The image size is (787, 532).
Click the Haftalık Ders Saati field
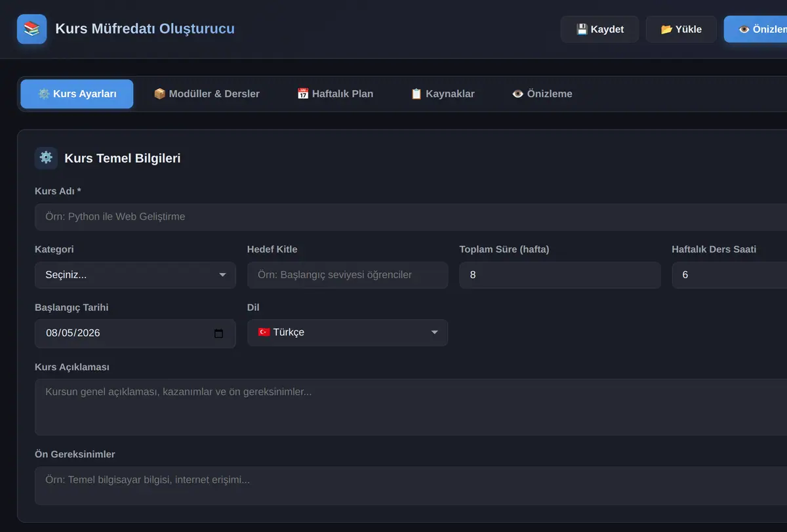[x=729, y=275]
